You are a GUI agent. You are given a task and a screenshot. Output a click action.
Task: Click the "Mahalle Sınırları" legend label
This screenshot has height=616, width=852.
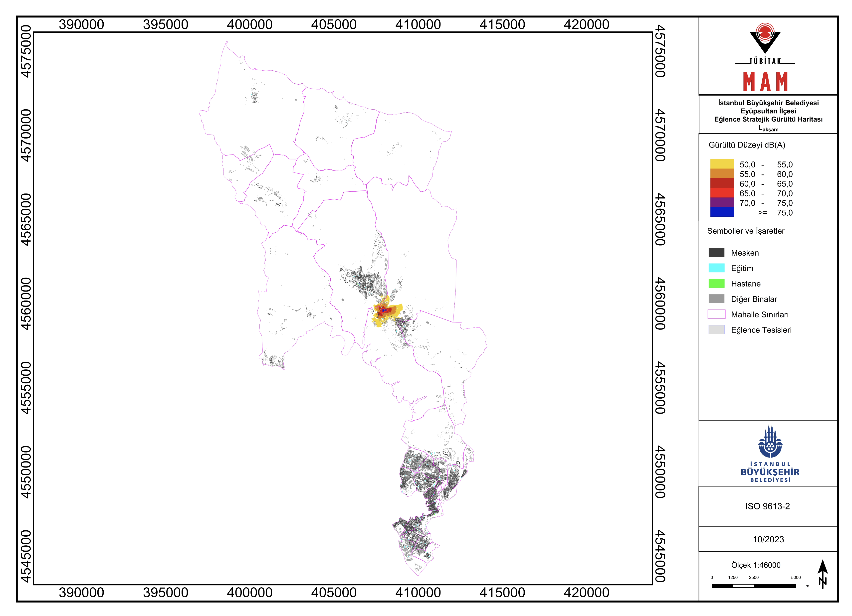[760, 314]
